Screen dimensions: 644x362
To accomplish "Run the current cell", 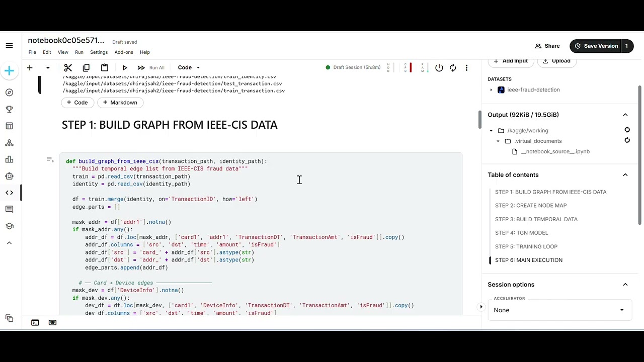I will point(125,67).
